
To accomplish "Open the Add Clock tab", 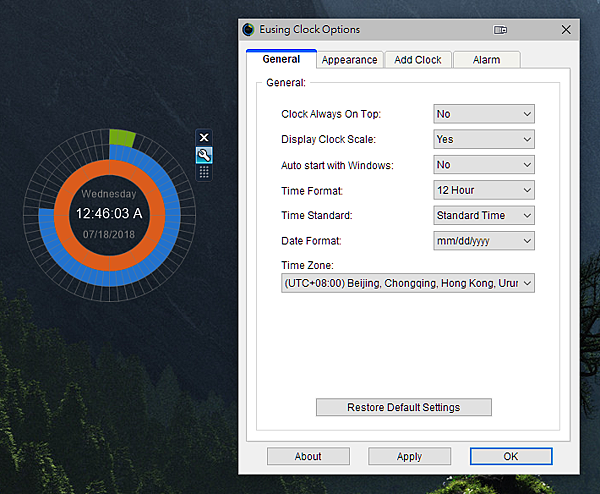I will pos(418,60).
